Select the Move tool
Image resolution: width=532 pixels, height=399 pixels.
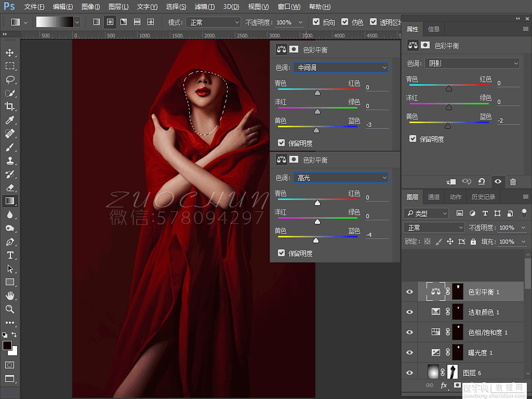click(x=9, y=52)
